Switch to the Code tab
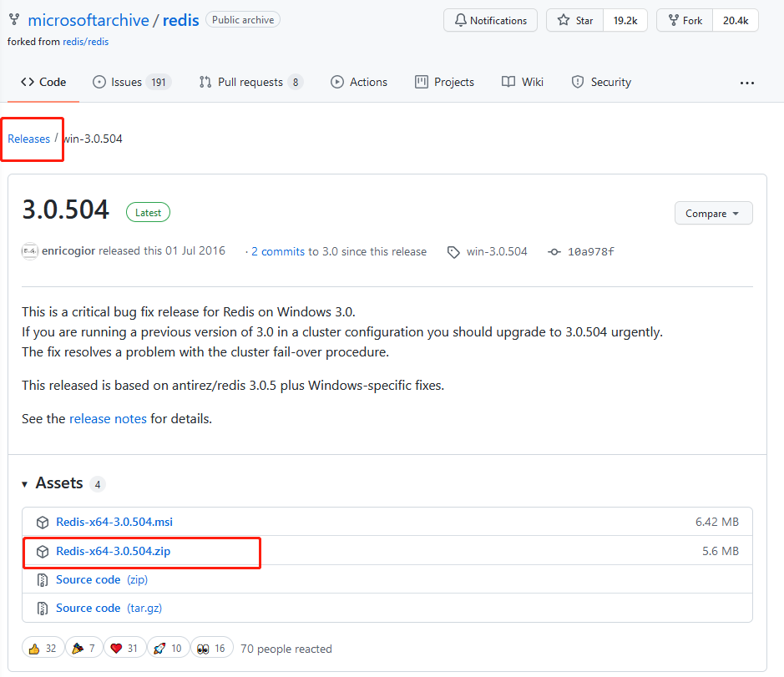Viewport: 784px width, 677px height. [x=43, y=82]
